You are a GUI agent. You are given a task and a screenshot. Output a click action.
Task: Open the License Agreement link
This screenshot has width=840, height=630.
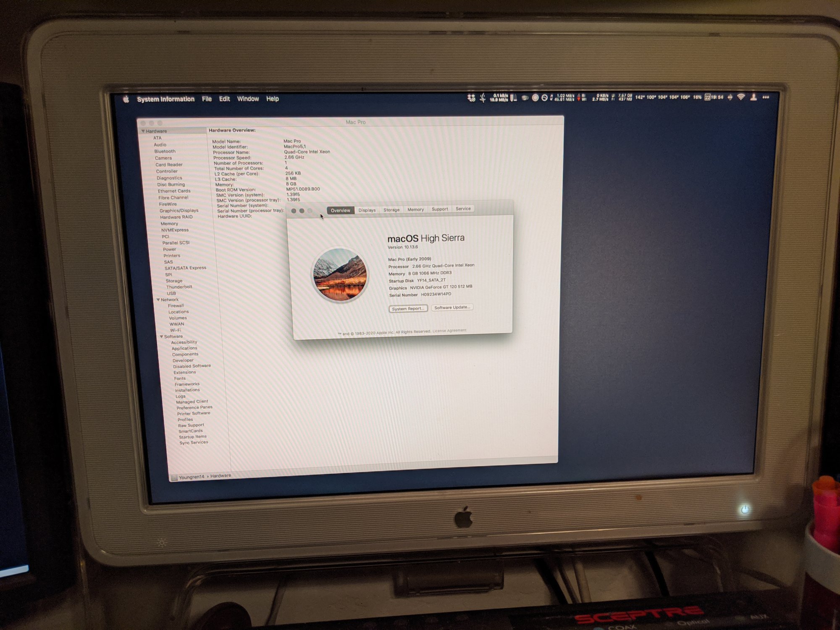pyautogui.click(x=449, y=331)
